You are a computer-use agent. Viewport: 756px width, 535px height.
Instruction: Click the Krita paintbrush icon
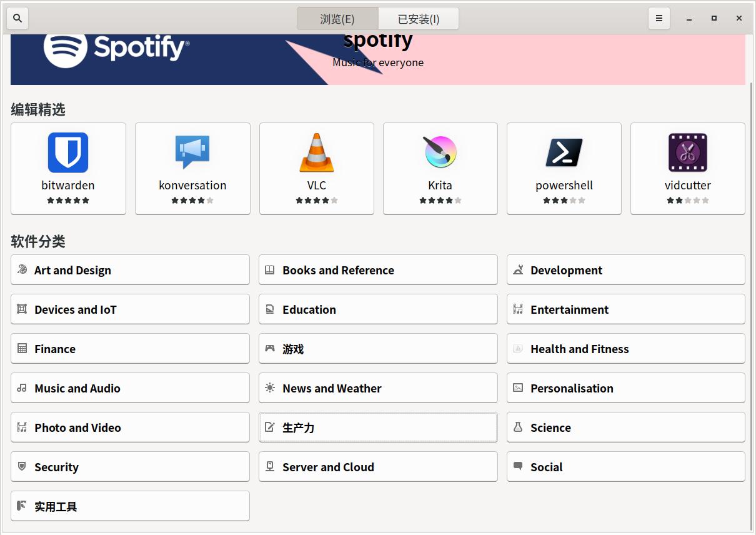[440, 152]
